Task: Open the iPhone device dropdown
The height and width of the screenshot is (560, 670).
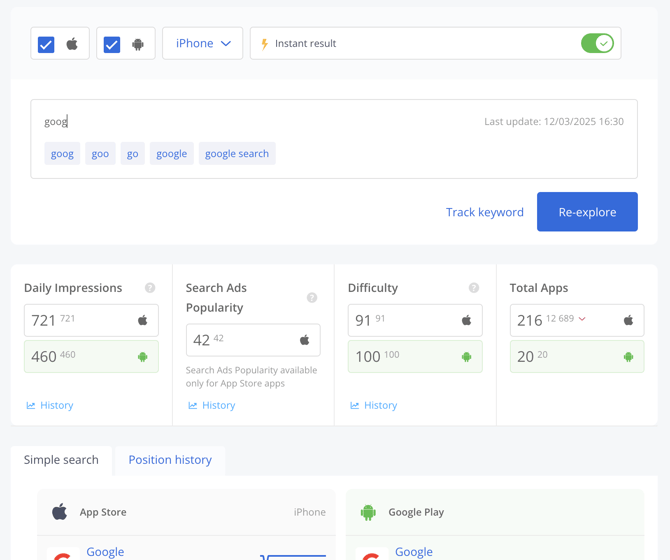Action: tap(202, 43)
